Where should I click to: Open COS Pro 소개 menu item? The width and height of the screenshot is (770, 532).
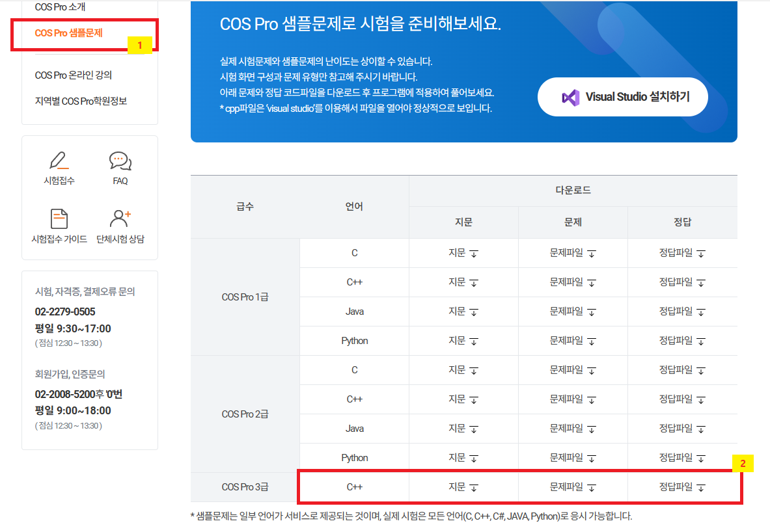[x=60, y=7]
